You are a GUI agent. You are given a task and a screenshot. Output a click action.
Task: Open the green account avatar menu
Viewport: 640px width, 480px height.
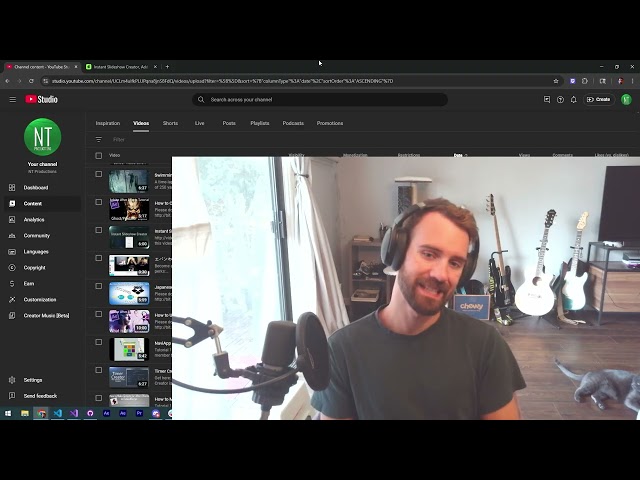[x=626, y=100]
